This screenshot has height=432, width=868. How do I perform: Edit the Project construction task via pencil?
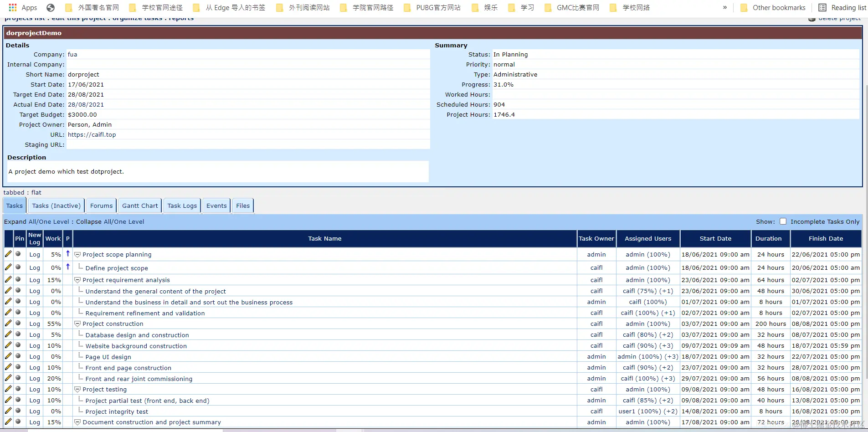(8, 323)
